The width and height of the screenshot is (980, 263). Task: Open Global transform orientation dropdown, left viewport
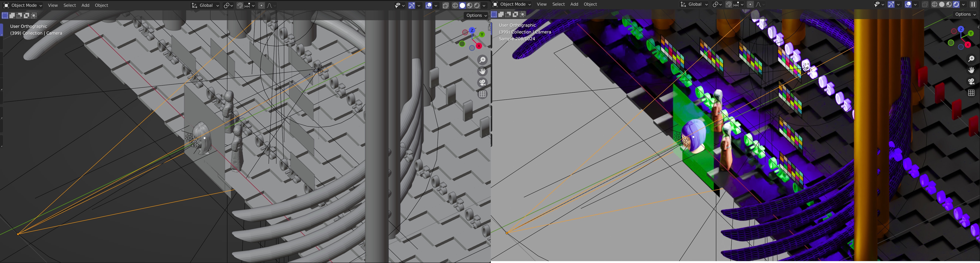click(x=205, y=5)
